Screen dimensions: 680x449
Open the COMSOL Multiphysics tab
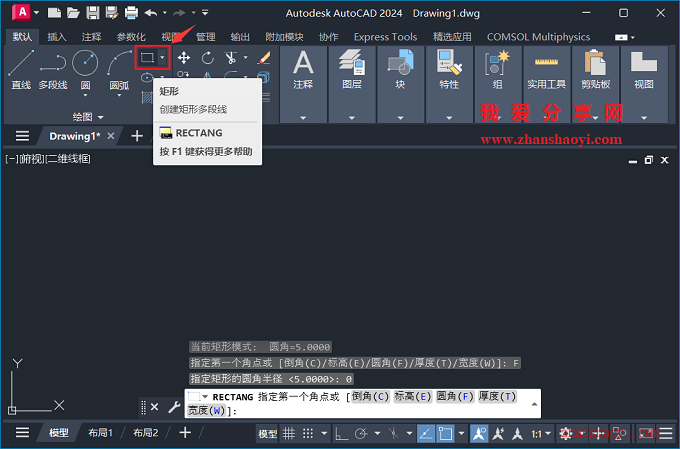(x=538, y=37)
